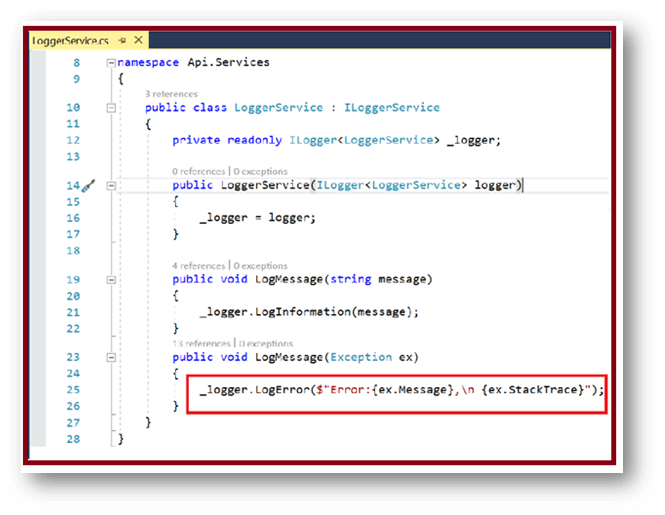Click line number 25 in the gutter
Viewport: 665px width, 515px height.
pos(73,390)
